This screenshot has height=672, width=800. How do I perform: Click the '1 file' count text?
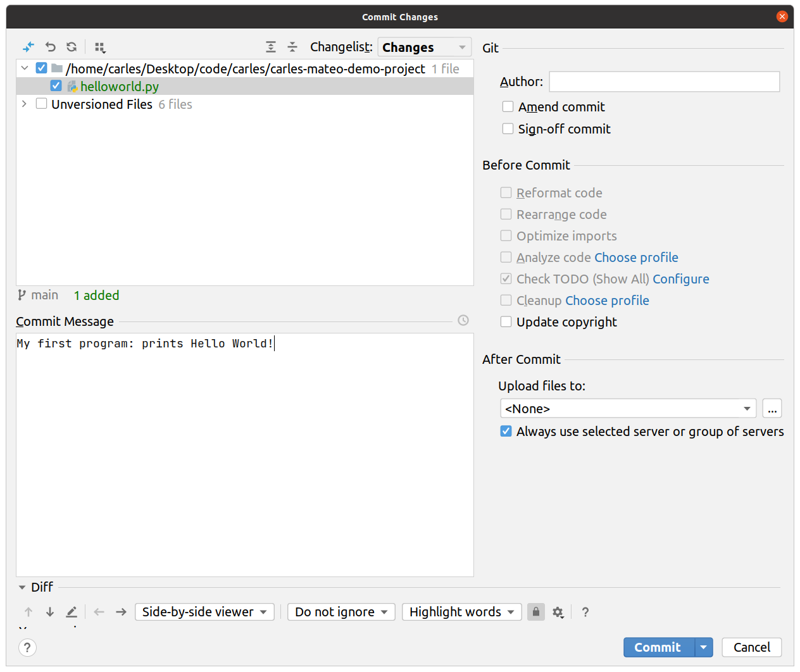pyautogui.click(x=446, y=69)
